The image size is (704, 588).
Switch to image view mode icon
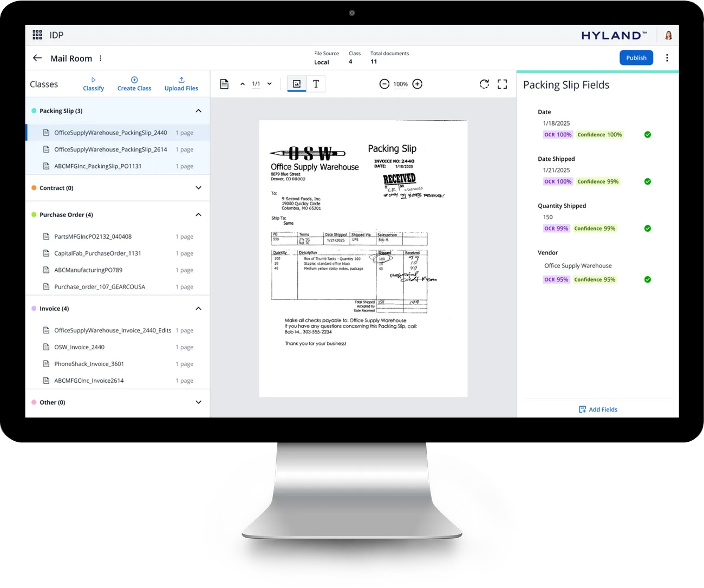click(297, 84)
